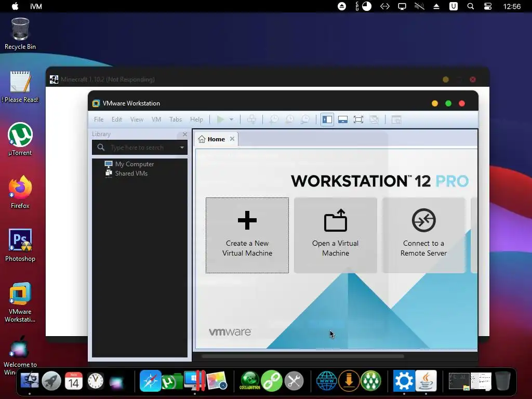Open the Photoshop desktop icon
The width and height of the screenshot is (532, 399).
pos(20,245)
